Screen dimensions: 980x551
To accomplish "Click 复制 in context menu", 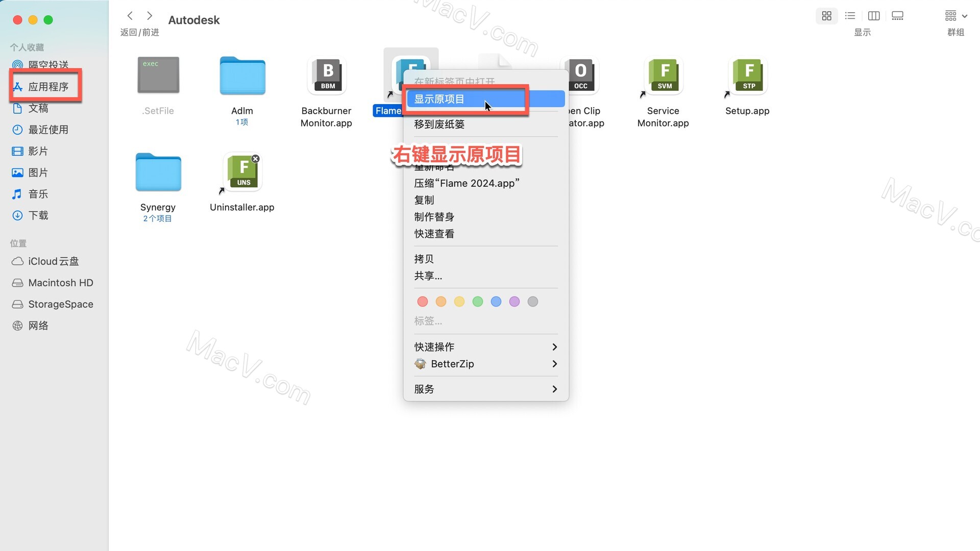I will coord(424,200).
